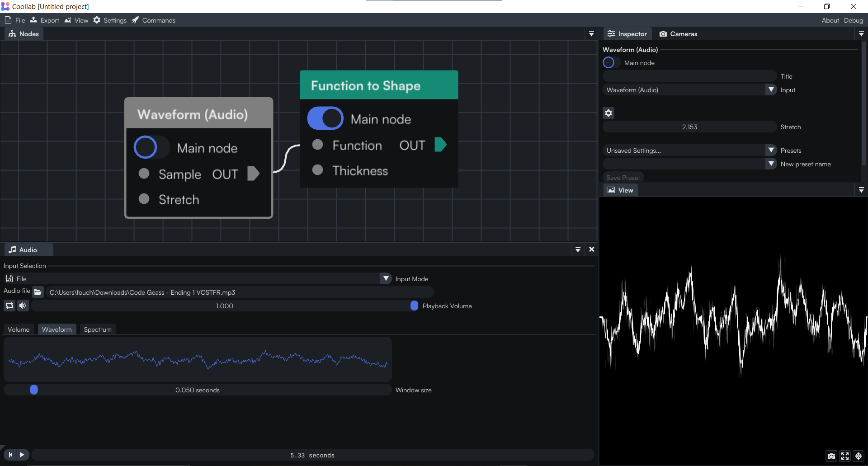Click the Inspector tab's sliders icon
The image size is (868, 466).
611,34
